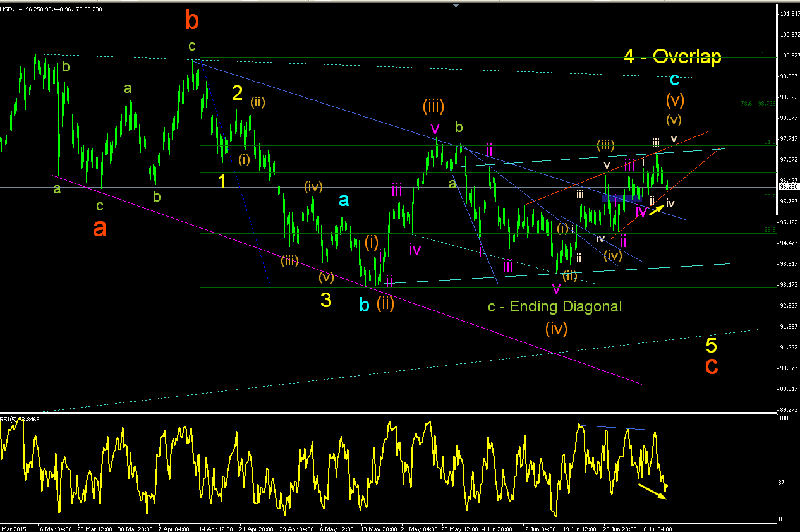Click the 98.377 price axis value

point(789,118)
